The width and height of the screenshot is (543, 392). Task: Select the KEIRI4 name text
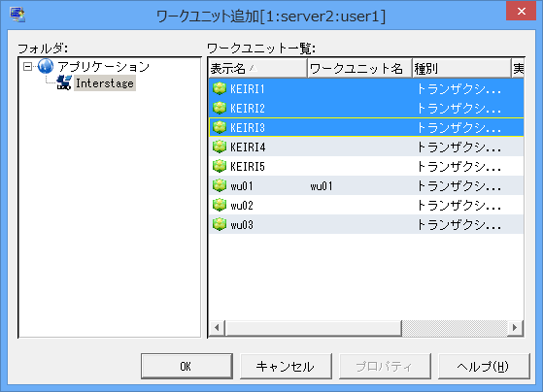pyautogui.click(x=248, y=147)
